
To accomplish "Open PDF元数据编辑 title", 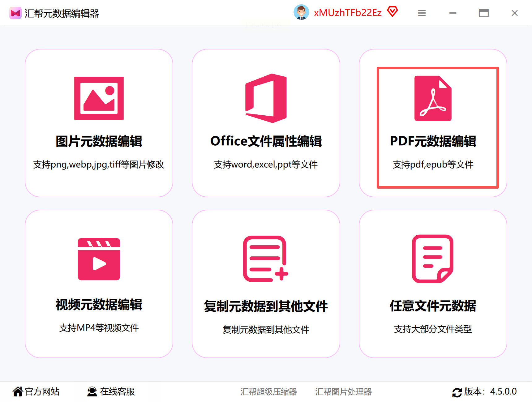I will [433, 141].
